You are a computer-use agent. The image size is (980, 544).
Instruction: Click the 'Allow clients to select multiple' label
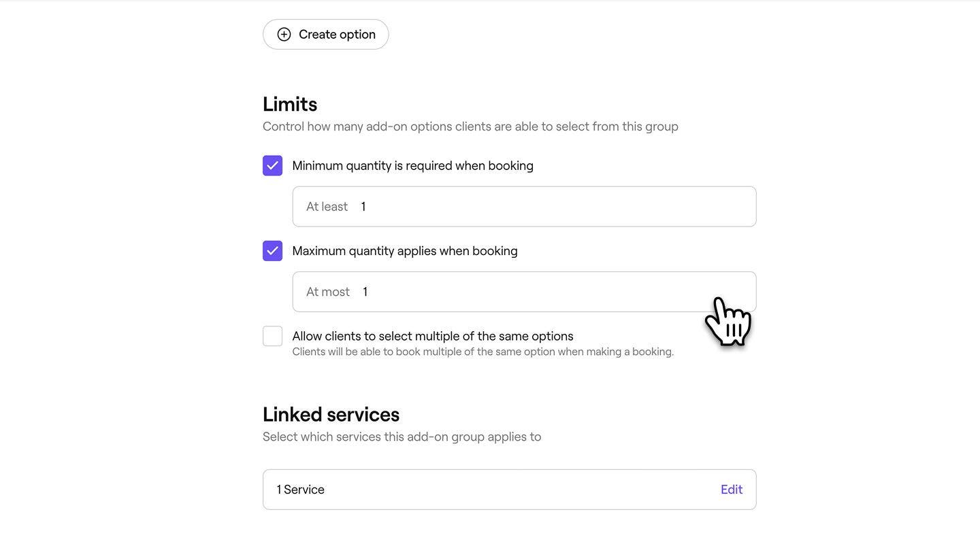433,336
